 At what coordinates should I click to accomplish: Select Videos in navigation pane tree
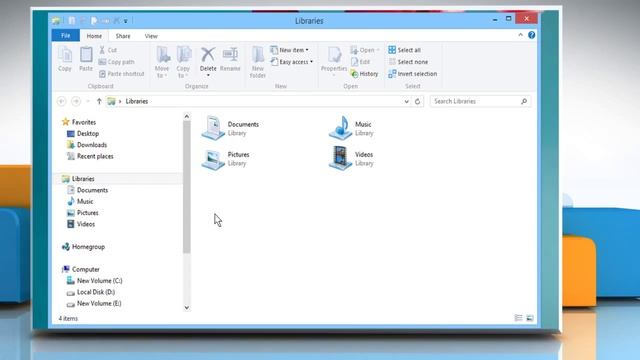click(x=81, y=224)
